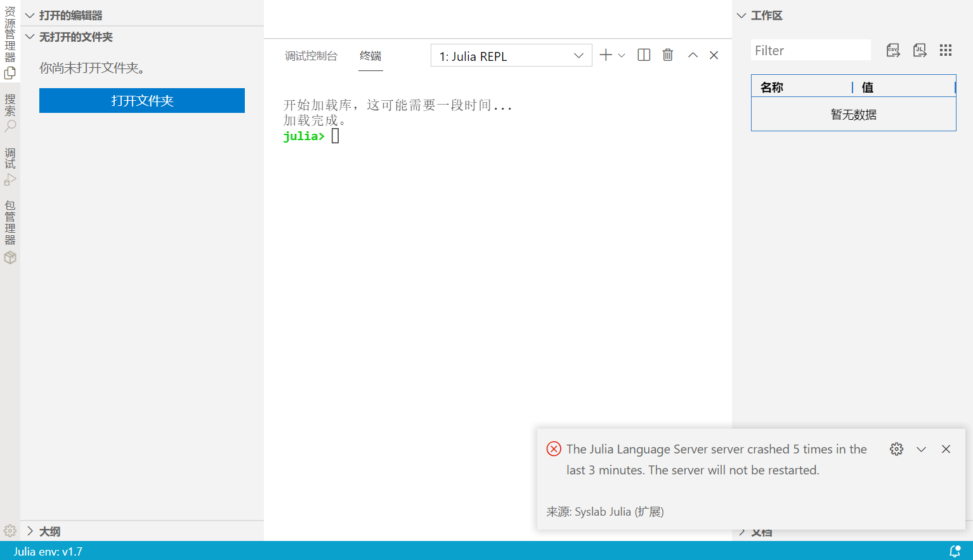Click Julia env: v1.7 in status bar
The height and width of the screenshot is (560, 973).
[x=48, y=551]
